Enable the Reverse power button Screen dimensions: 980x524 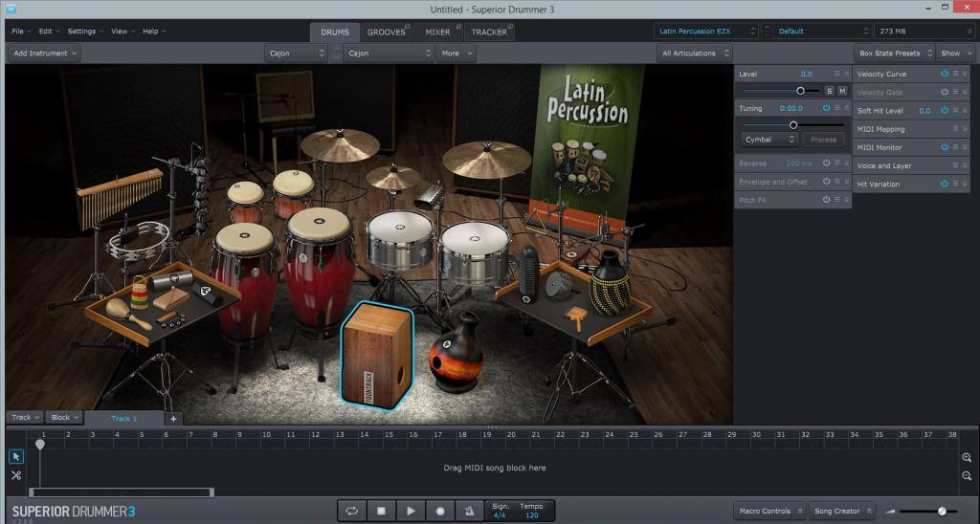[x=826, y=163]
